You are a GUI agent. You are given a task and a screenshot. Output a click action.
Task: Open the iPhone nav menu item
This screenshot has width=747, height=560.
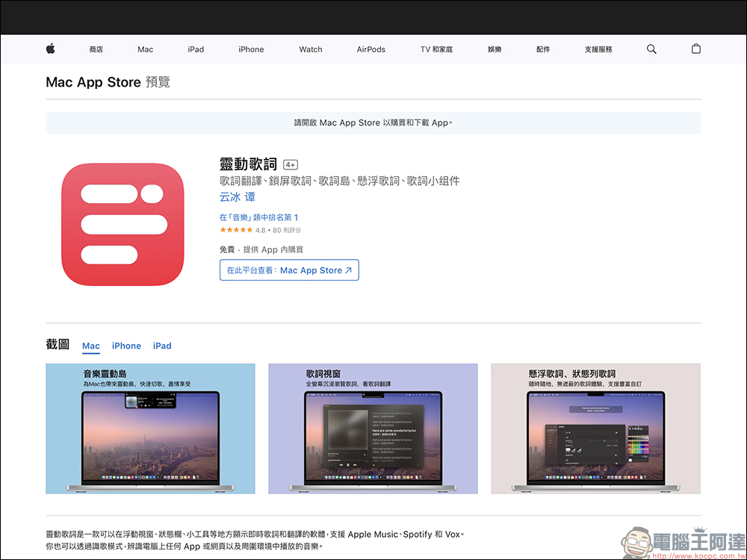251,49
